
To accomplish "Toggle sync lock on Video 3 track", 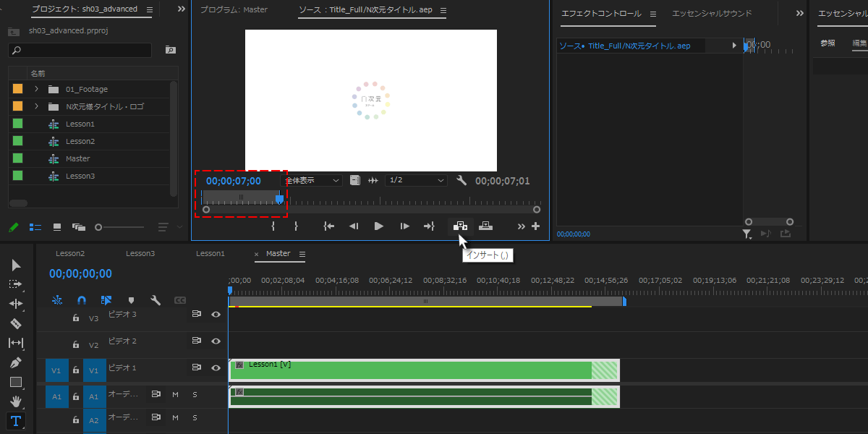I will click(195, 314).
